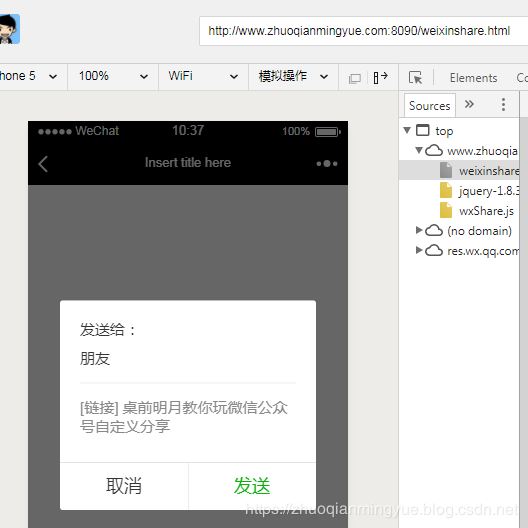Click the [链接] share message text
Screen dimensions: 528x528
[184, 417]
